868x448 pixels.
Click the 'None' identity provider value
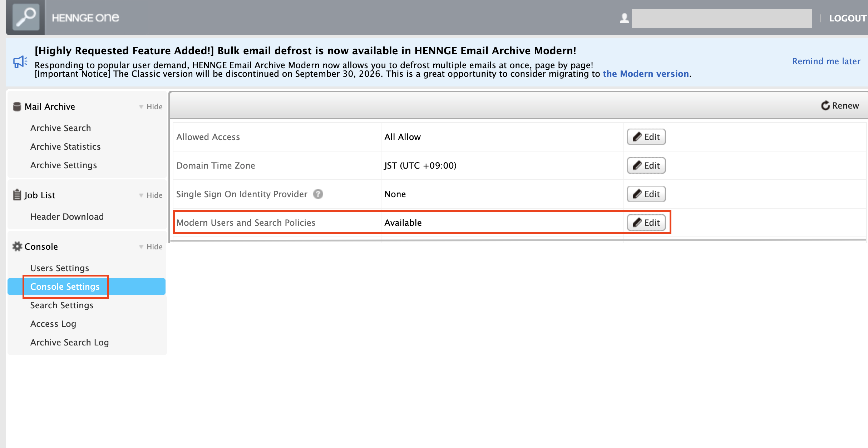pyautogui.click(x=395, y=194)
